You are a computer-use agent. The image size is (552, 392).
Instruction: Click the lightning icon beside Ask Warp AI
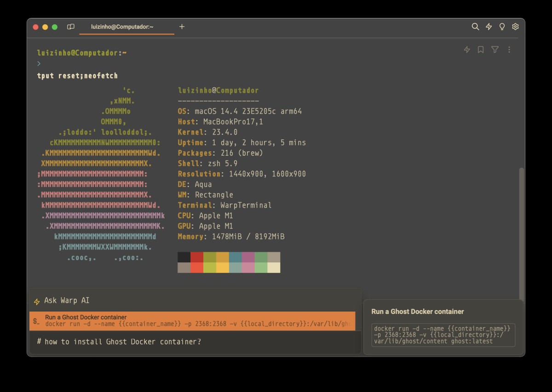pyautogui.click(x=37, y=301)
